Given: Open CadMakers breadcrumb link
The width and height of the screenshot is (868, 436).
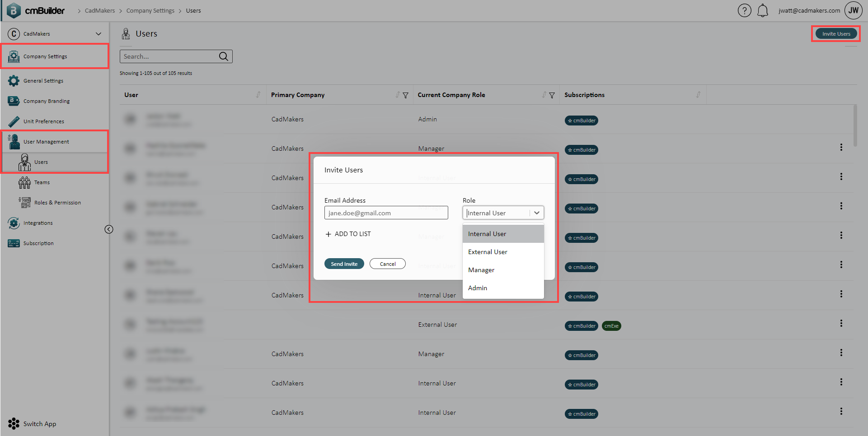Looking at the screenshot, I should point(100,10).
